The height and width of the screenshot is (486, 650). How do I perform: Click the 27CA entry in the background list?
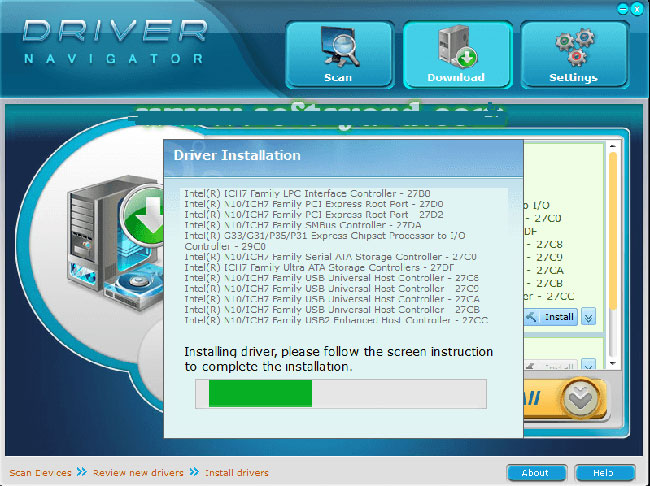tap(546, 270)
